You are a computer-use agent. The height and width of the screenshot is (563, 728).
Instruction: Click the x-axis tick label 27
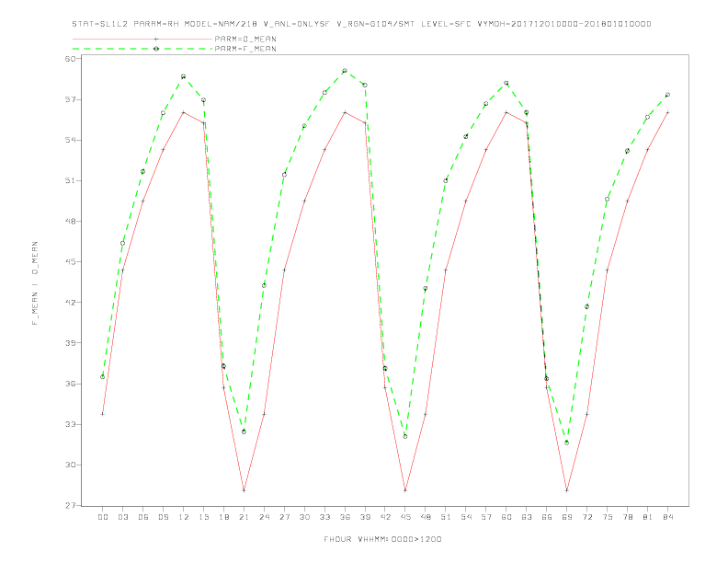[x=284, y=517]
